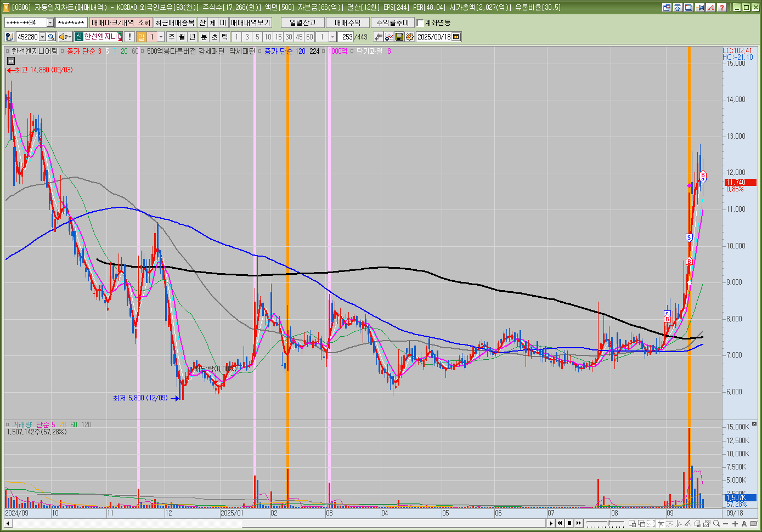Click the bar count field showing 253

(346, 37)
